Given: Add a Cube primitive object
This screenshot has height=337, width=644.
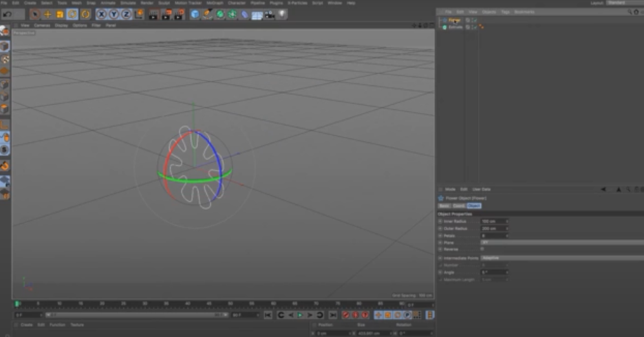Looking at the screenshot, I should [195, 14].
